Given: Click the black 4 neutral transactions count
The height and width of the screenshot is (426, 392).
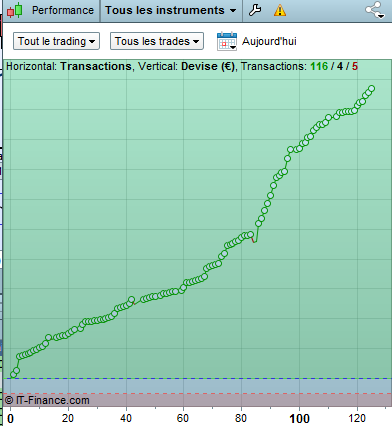Looking at the screenshot, I should point(340,66).
